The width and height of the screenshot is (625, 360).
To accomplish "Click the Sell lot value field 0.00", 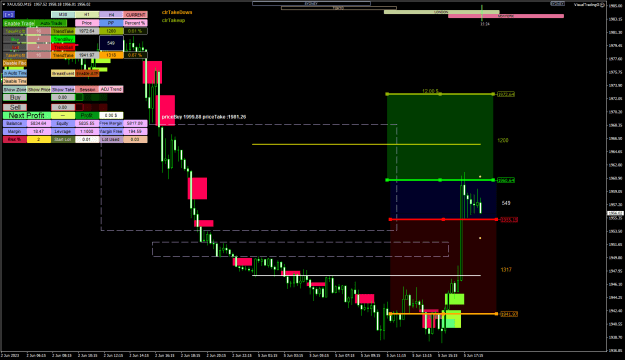I will point(63,108).
